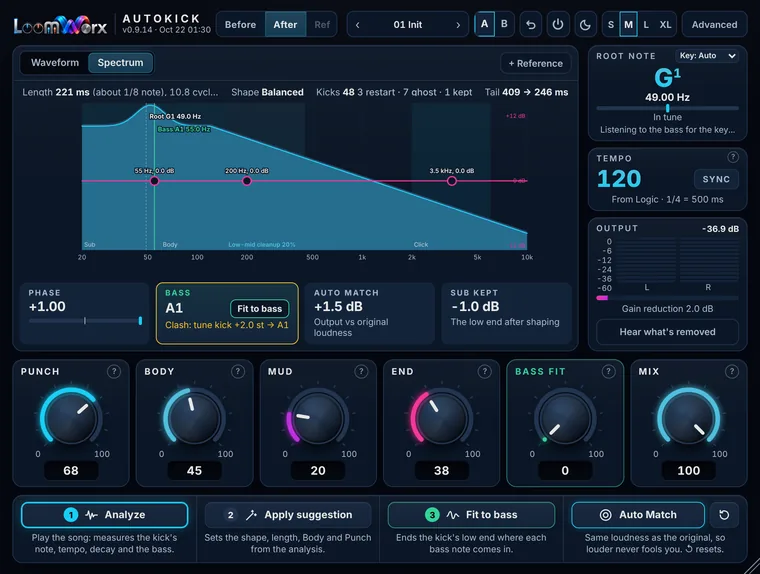
Task: Click the Mud knob
Action: pyautogui.click(x=318, y=417)
